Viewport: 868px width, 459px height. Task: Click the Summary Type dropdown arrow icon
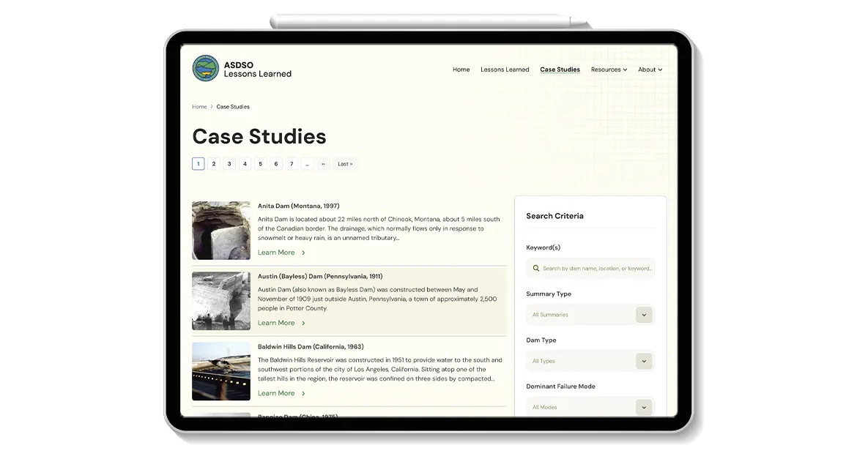(644, 314)
